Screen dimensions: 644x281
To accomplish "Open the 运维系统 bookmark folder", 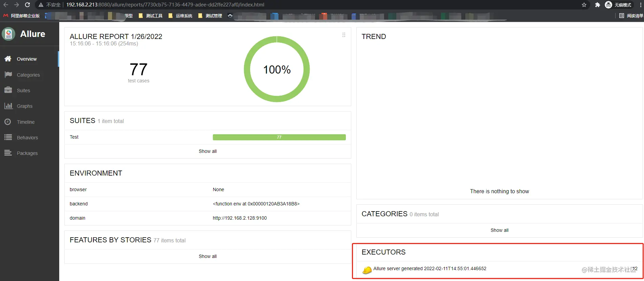I will coord(180,16).
